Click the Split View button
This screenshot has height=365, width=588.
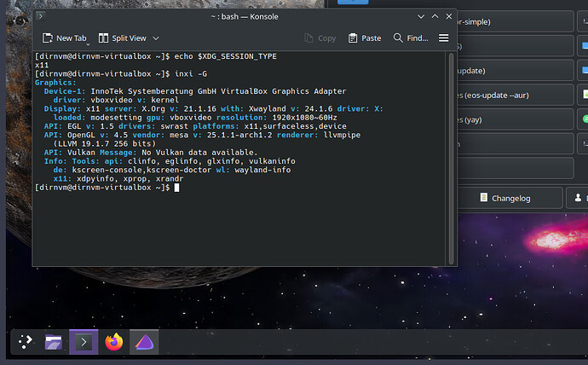click(x=122, y=38)
